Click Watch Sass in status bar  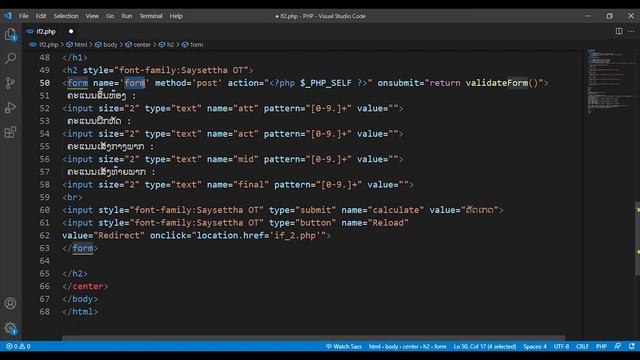tap(344, 347)
